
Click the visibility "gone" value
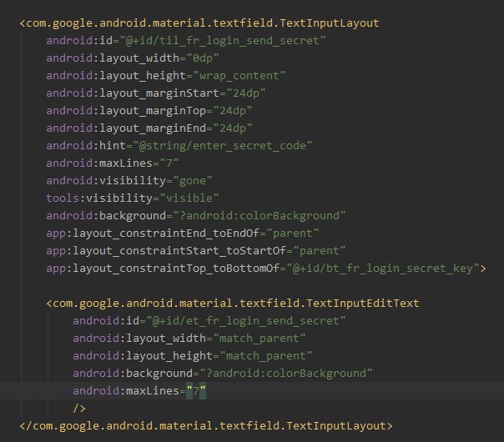[192, 181]
